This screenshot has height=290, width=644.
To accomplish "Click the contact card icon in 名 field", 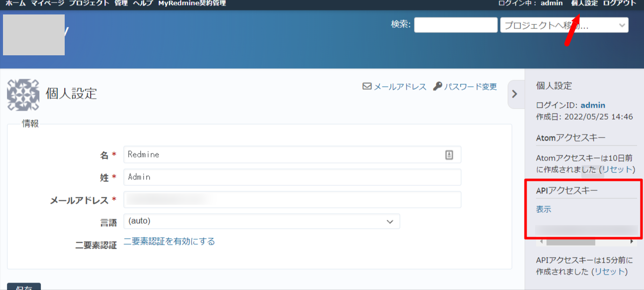I will click(449, 154).
